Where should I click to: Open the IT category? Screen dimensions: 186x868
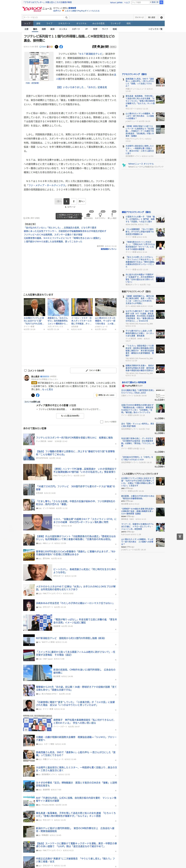86,29
